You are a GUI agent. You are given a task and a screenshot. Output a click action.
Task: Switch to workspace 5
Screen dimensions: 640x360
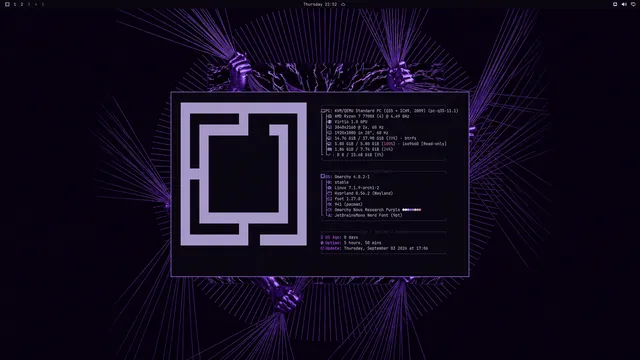[x=42, y=4]
